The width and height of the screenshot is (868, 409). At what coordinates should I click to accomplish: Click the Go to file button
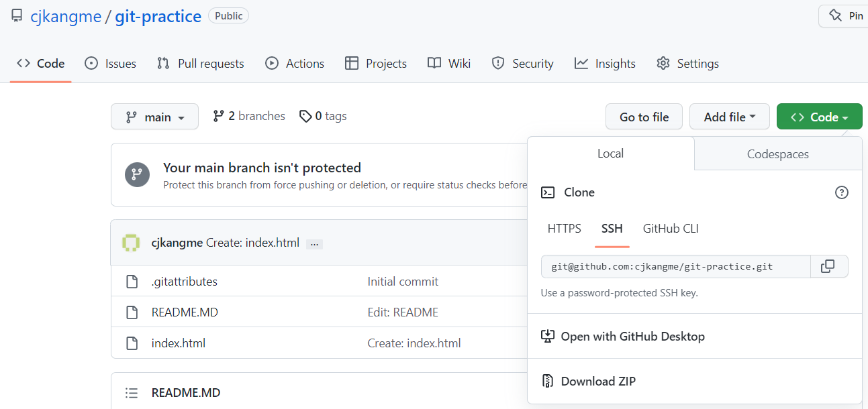pos(644,117)
